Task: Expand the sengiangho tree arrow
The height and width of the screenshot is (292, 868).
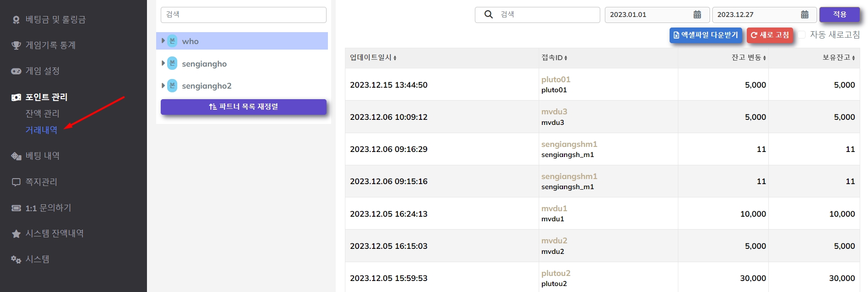Action: tap(163, 63)
